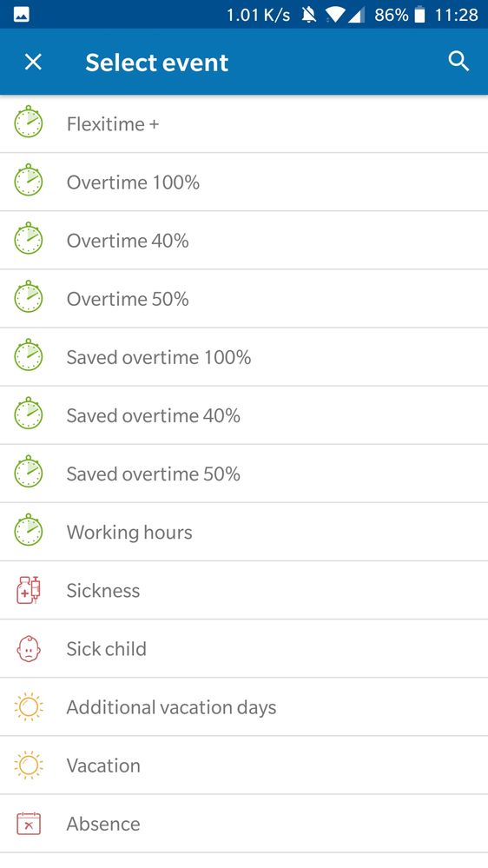Choose Saved overtime 40% event
Viewport: 488px width, 868px height.
coord(244,415)
